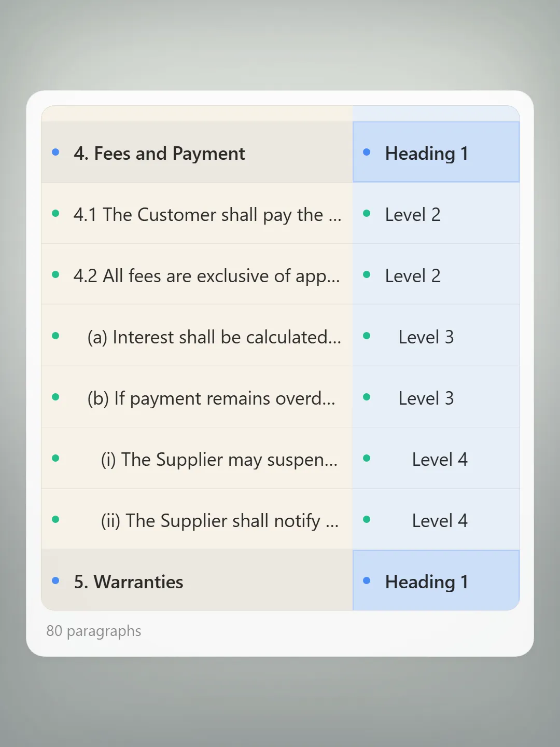The width and height of the screenshot is (560, 747).
Task: Click green dot beside (a) Interest paragraph
Action: coord(55,336)
